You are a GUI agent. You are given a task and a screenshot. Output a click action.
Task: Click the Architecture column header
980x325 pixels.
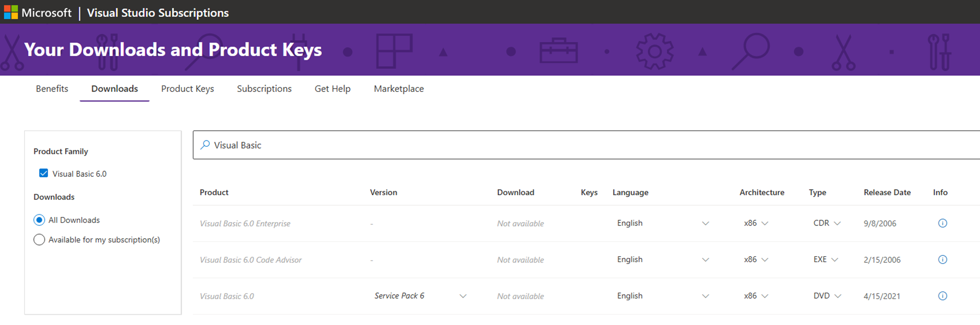click(x=762, y=193)
